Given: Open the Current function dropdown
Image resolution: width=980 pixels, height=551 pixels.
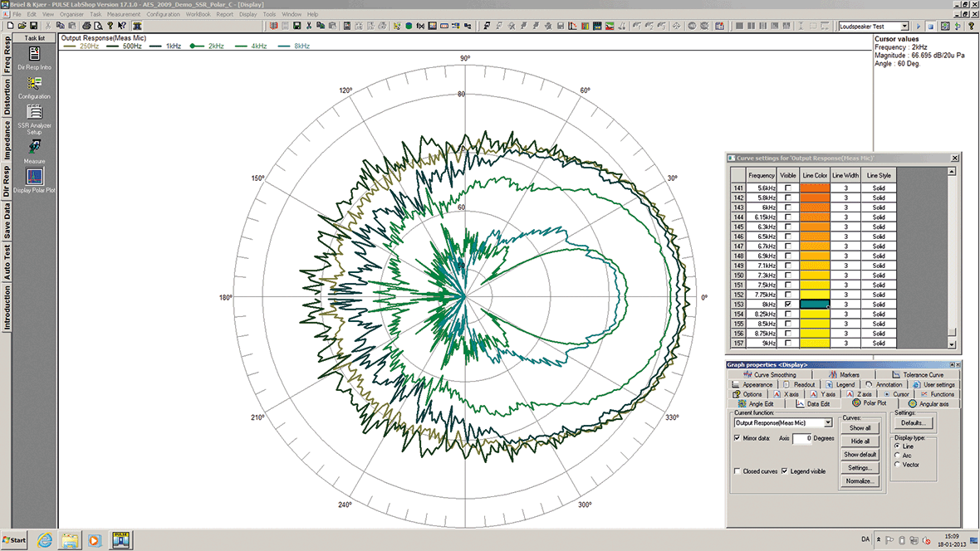Looking at the screenshot, I should (828, 423).
